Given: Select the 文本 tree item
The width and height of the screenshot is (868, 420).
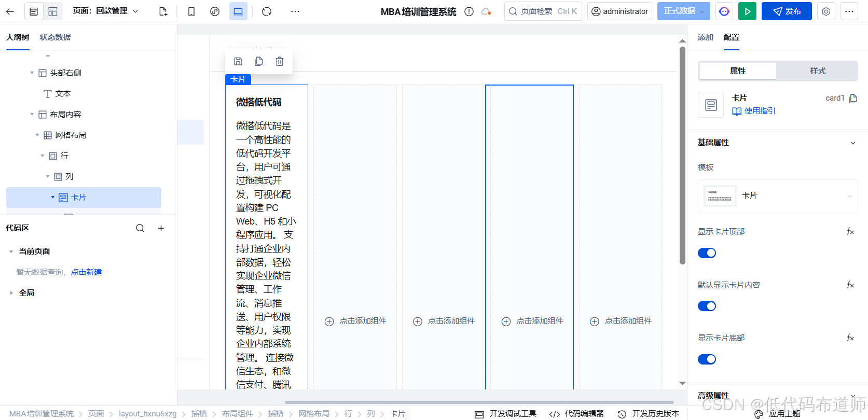Looking at the screenshot, I should pyautogui.click(x=63, y=94).
